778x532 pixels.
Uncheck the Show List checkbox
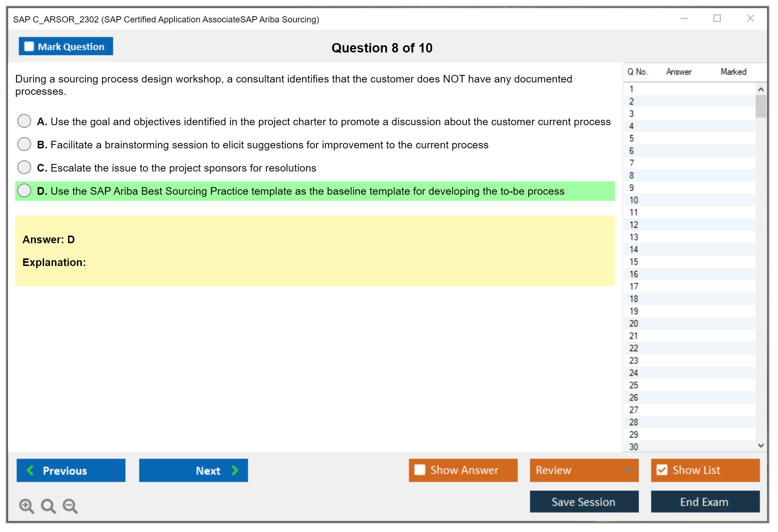pos(662,470)
